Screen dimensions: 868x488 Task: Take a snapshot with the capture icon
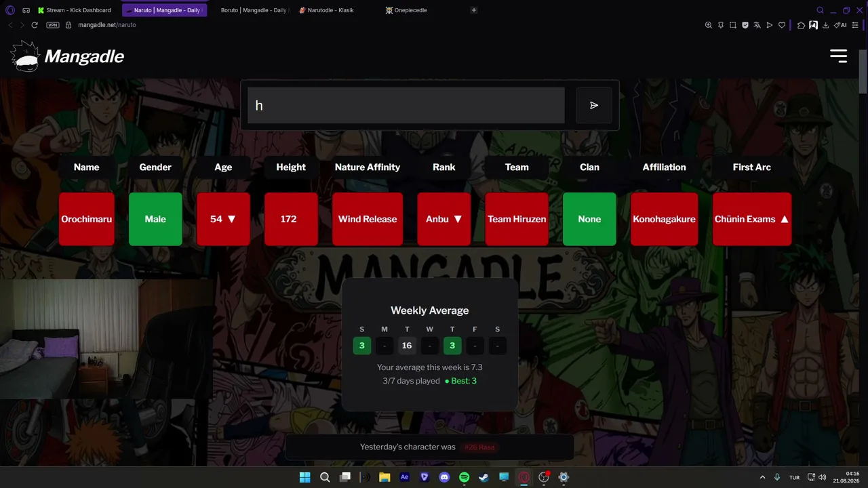coord(733,25)
